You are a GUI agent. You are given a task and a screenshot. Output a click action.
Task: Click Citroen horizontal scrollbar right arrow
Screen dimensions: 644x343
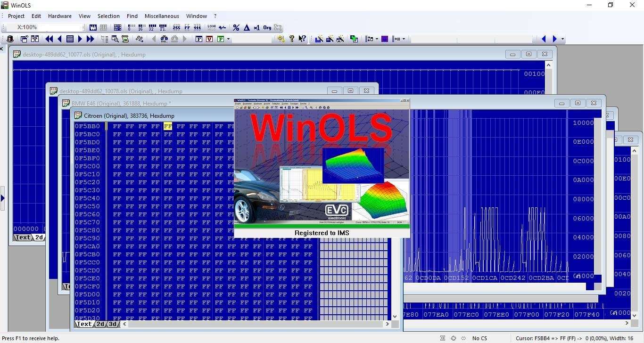[x=388, y=324]
